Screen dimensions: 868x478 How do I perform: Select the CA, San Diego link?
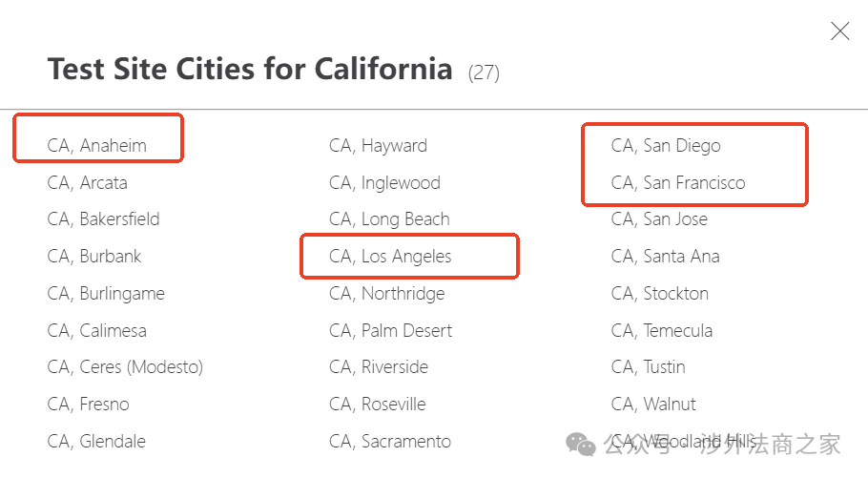click(666, 146)
